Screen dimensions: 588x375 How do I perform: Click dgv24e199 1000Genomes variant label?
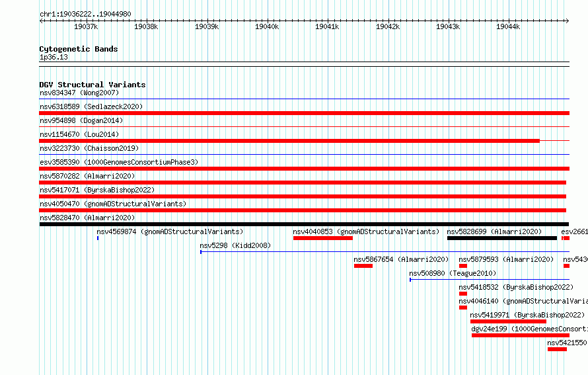coord(529,329)
